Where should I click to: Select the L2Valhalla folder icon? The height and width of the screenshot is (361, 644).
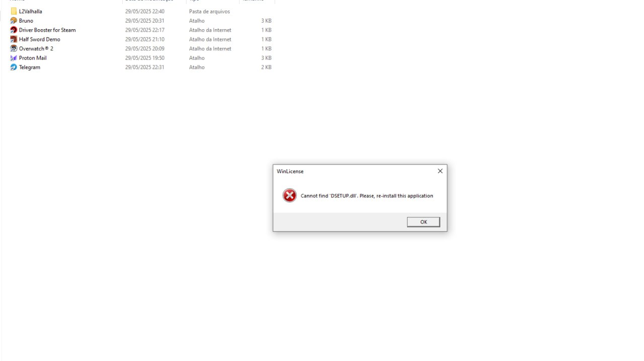click(14, 11)
